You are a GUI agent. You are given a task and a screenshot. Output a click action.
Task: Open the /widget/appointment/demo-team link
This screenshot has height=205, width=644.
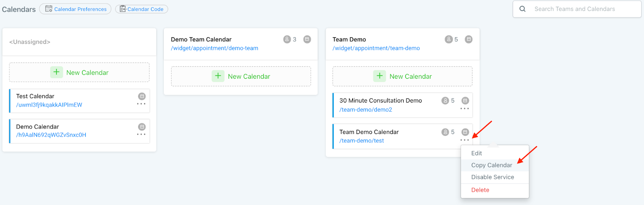[215, 48]
